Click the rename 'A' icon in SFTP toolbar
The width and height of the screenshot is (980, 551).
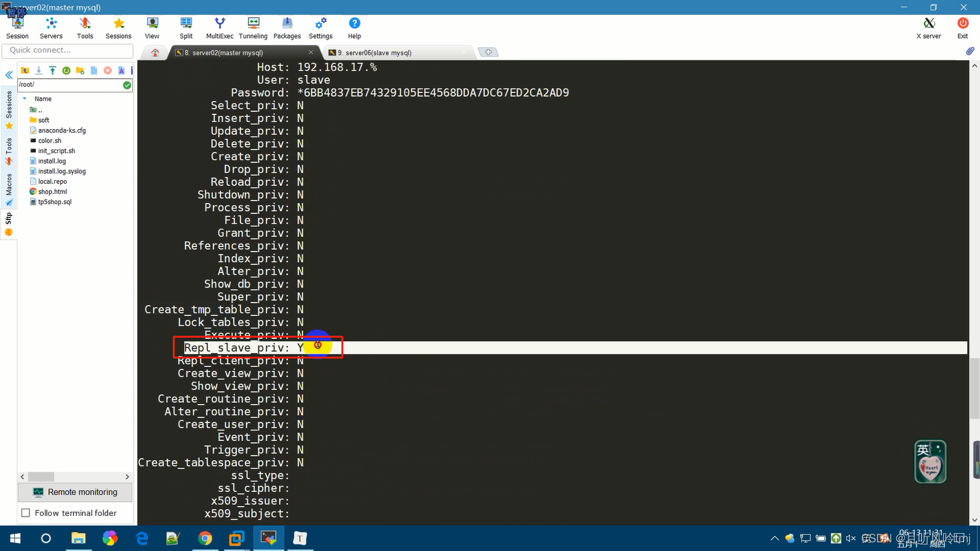click(x=121, y=71)
